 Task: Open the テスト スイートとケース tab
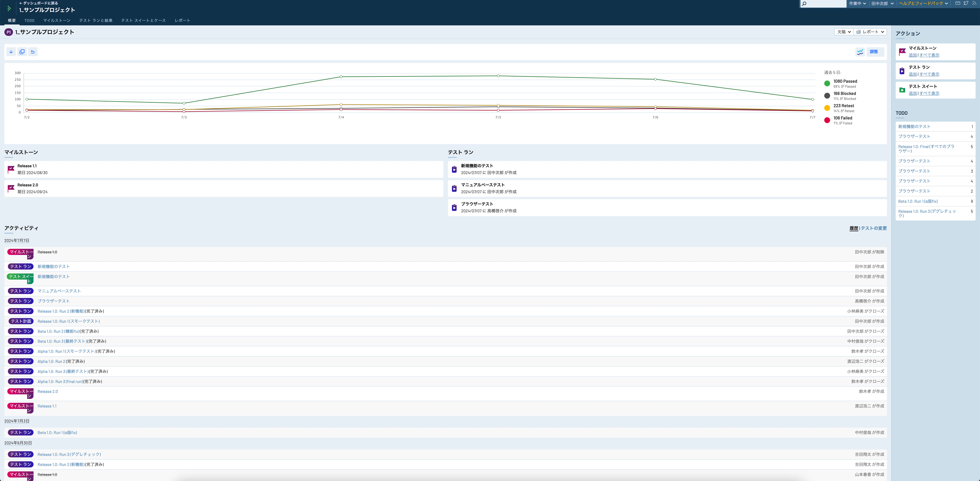coord(143,21)
